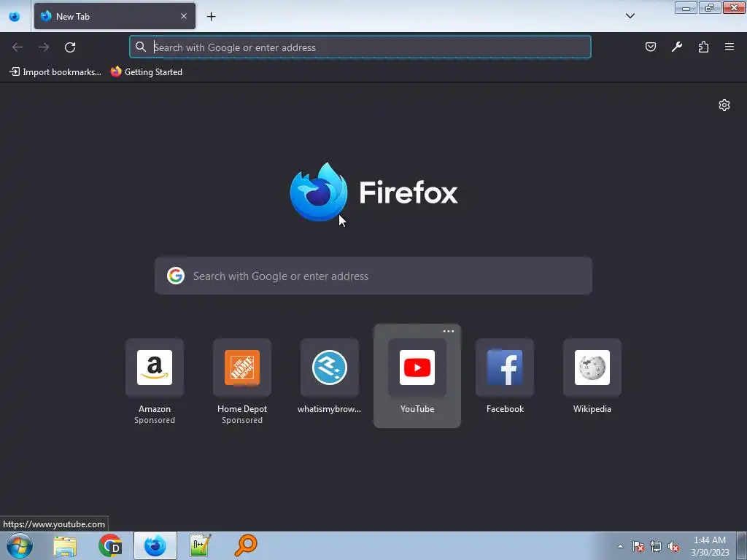Open the three-dots menu on the YouTube tile
The height and width of the screenshot is (560, 747).
pos(449,331)
